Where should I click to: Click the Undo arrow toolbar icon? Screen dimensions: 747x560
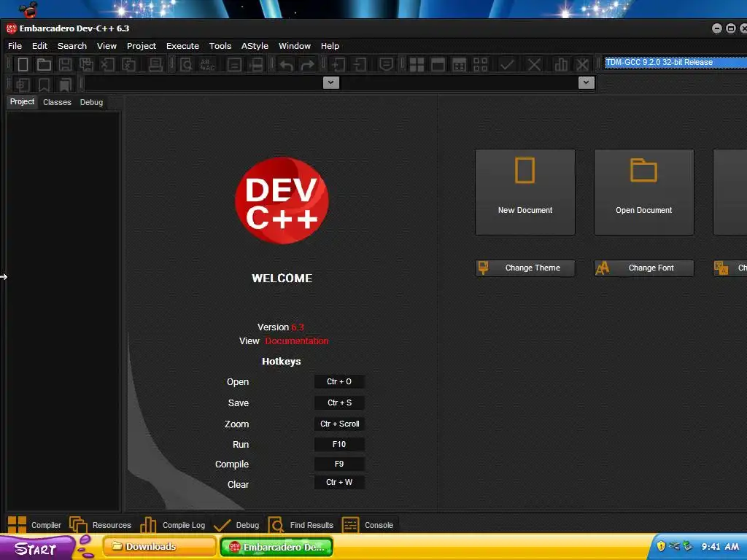point(286,64)
